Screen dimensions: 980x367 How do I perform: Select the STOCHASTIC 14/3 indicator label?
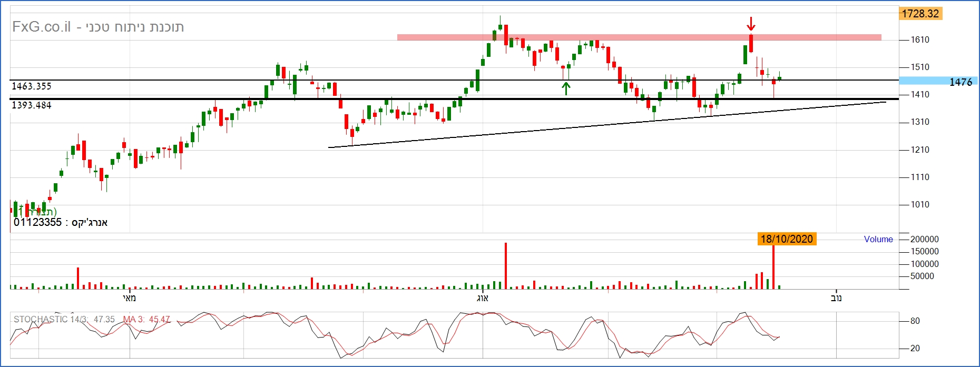click(64, 319)
